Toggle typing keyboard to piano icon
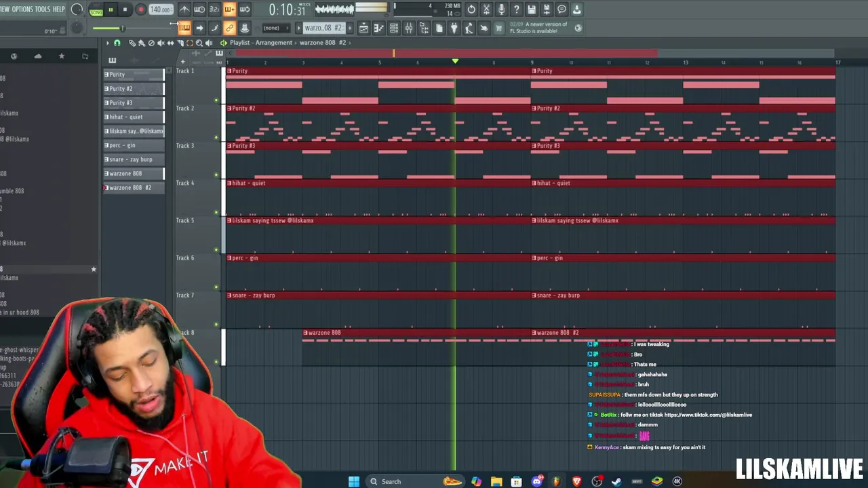868x488 pixels. tap(184, 28)
